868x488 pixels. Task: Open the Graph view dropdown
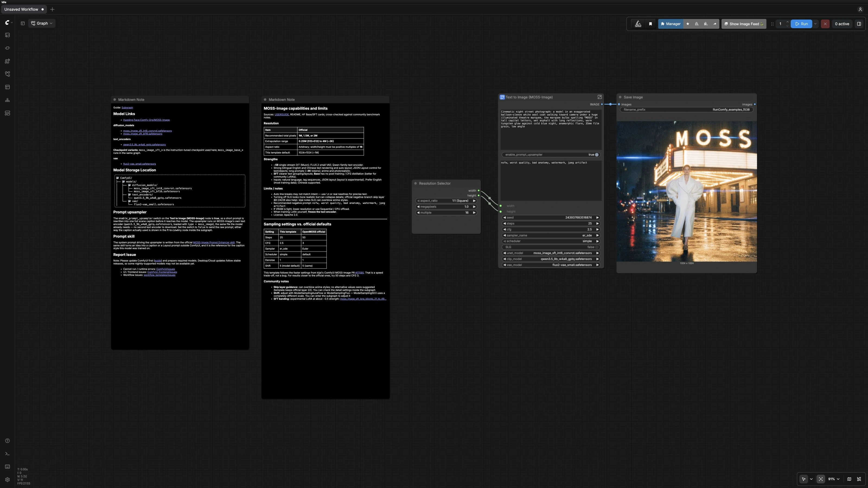42,23
